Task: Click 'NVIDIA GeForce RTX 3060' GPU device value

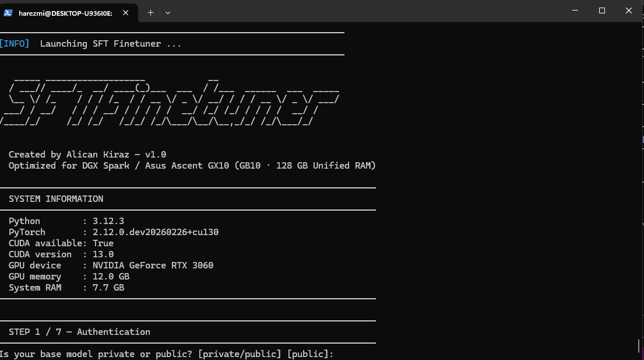Action: point(153,265)
